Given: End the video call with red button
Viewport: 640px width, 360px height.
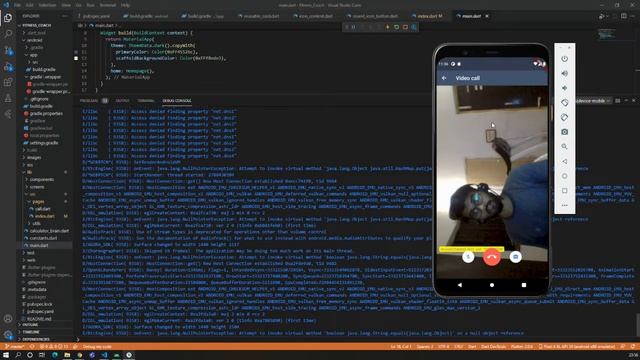Looking at the screenshot, I should pos(492,257).
